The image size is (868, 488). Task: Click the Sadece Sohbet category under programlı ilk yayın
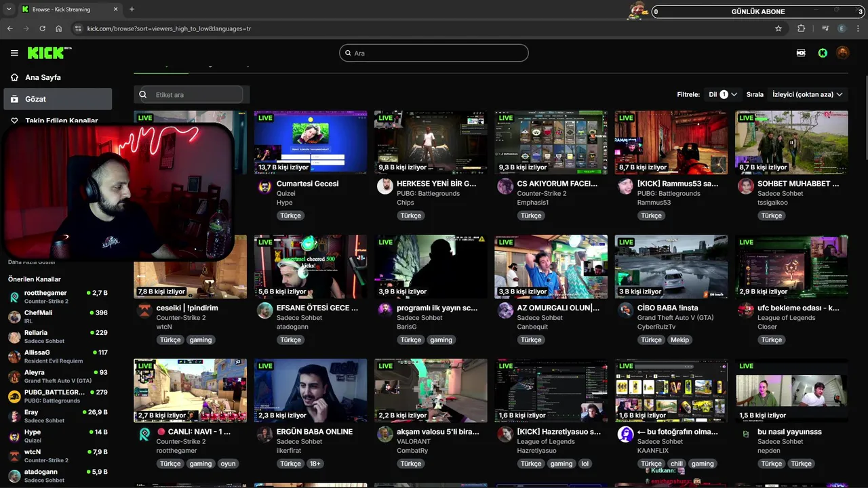[420, 318]
